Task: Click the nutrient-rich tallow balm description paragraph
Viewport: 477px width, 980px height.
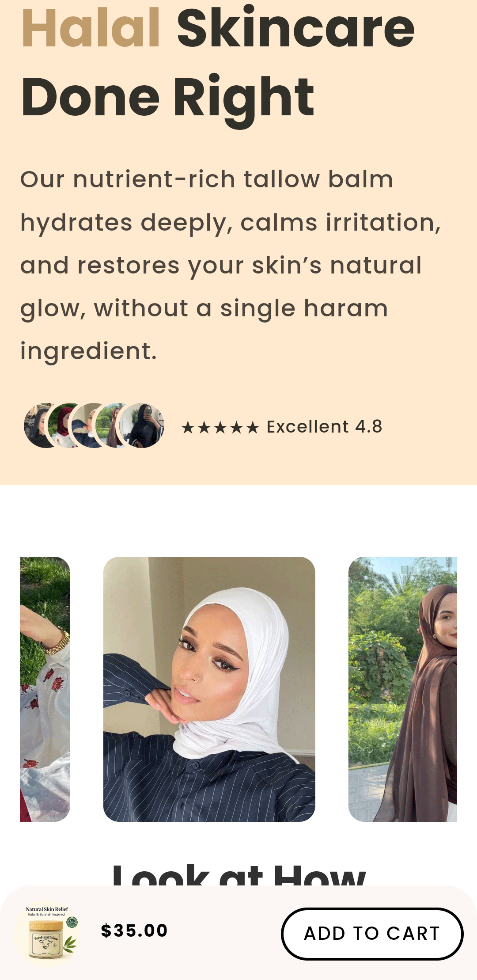Action: click(231, 265)
